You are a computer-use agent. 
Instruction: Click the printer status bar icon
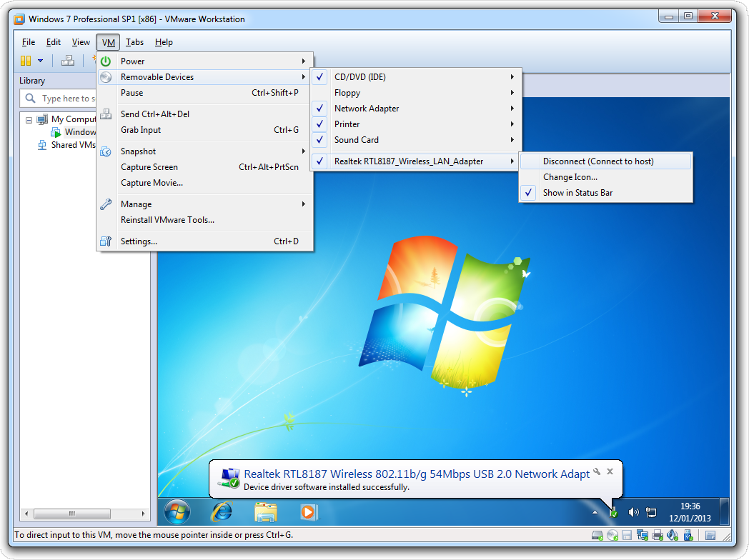pyautogui.click(x=656, y=535)
